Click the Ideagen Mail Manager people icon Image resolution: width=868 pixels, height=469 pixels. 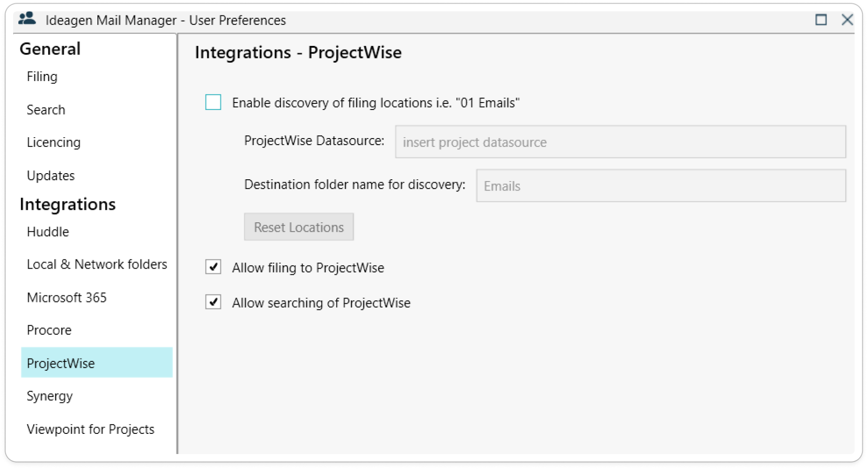point(27,19)
